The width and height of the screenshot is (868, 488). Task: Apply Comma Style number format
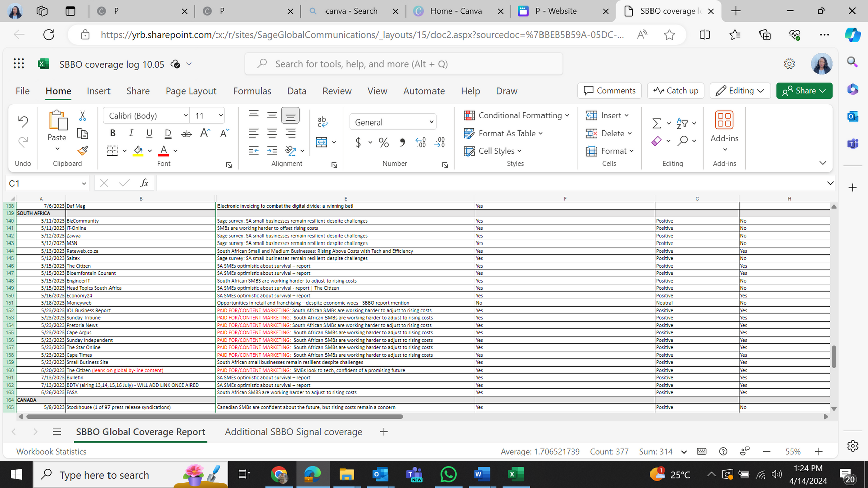click(402, 143)
